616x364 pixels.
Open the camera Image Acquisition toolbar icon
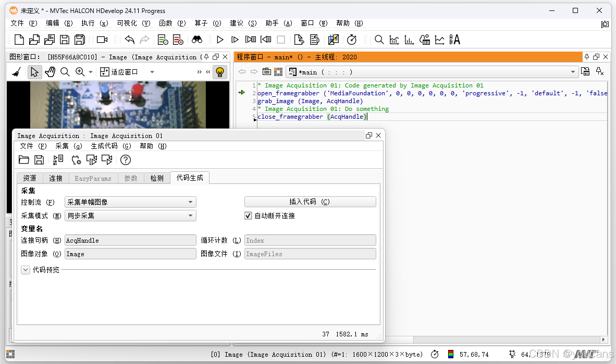coord(102,40)
